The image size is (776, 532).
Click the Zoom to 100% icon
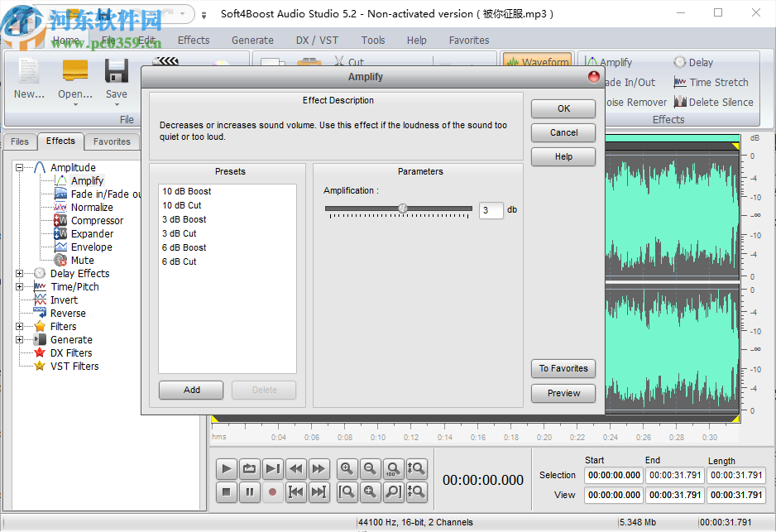point(393,468)
